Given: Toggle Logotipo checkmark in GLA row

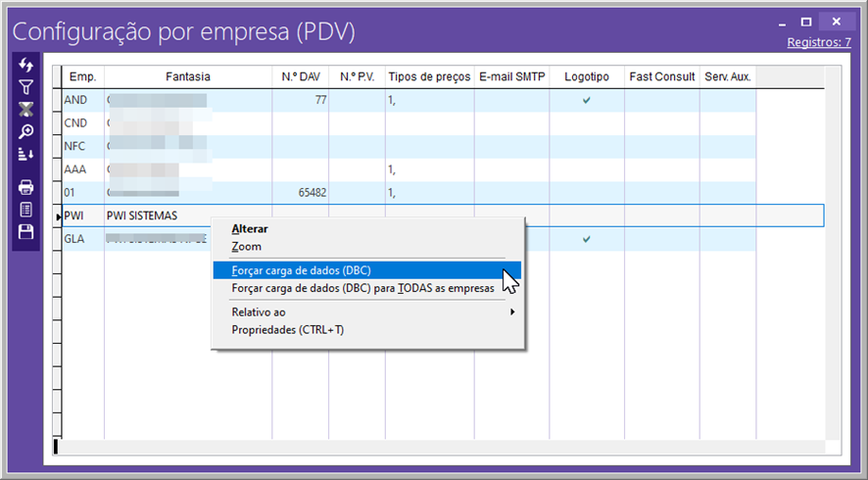Looking at the screenshot, I should 587,239.
